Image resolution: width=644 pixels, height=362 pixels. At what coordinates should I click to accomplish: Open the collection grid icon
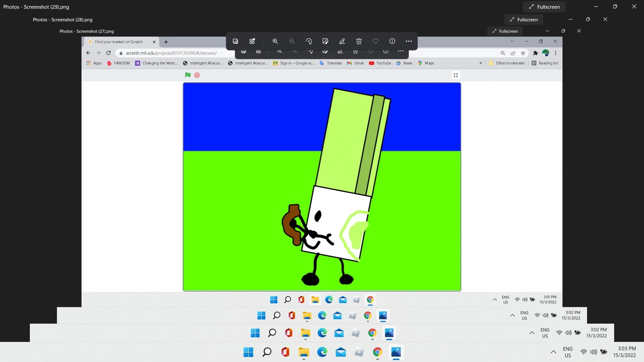pyautogui.click(x=252, y=41)
